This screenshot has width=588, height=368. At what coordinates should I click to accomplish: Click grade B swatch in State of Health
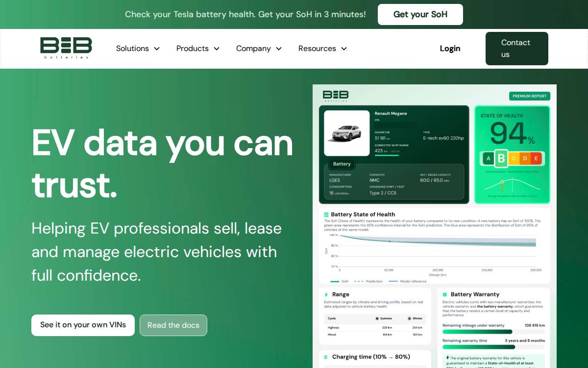point(501,158)
